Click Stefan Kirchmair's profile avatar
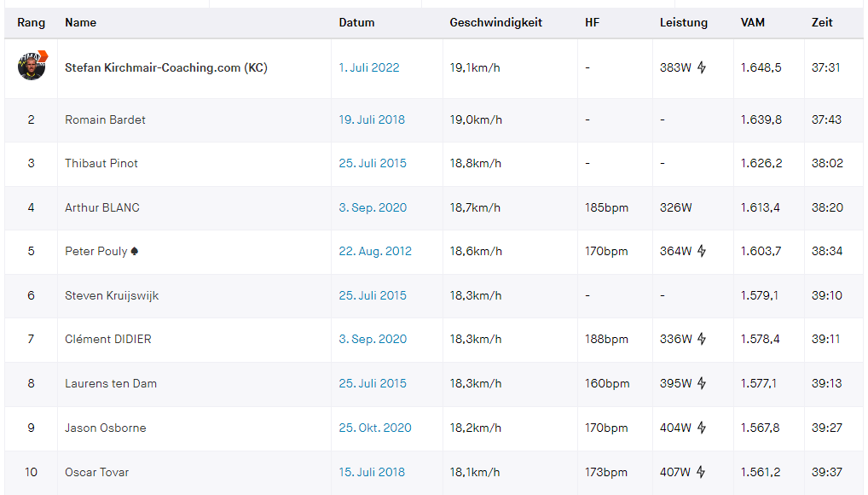The height and width of the screenshot is (495, 868). pos(32,67)
